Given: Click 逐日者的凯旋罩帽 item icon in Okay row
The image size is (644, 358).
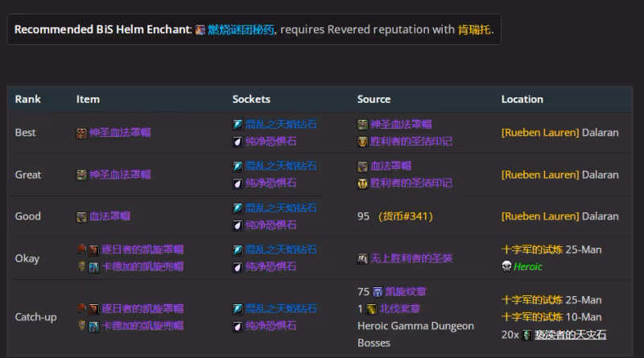Looking at the screenshot, I should point(93,250).
